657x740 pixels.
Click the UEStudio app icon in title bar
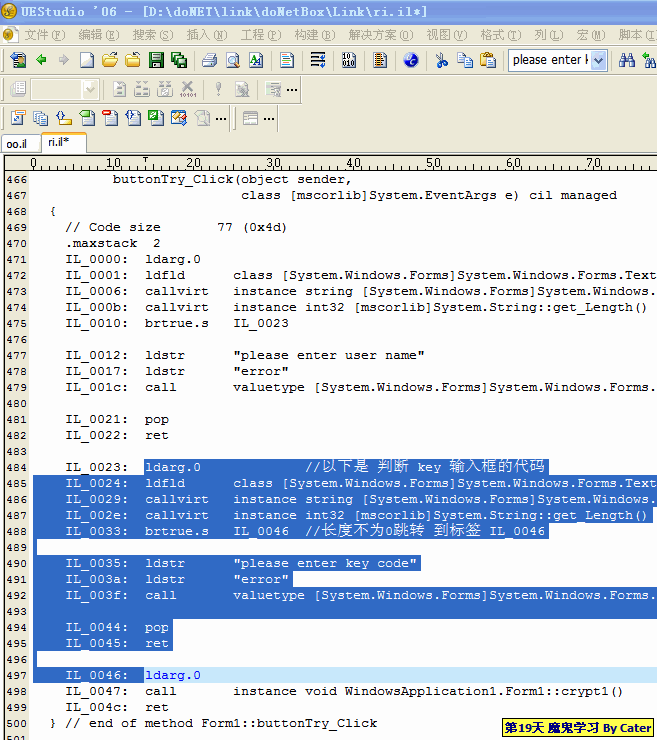8,11
